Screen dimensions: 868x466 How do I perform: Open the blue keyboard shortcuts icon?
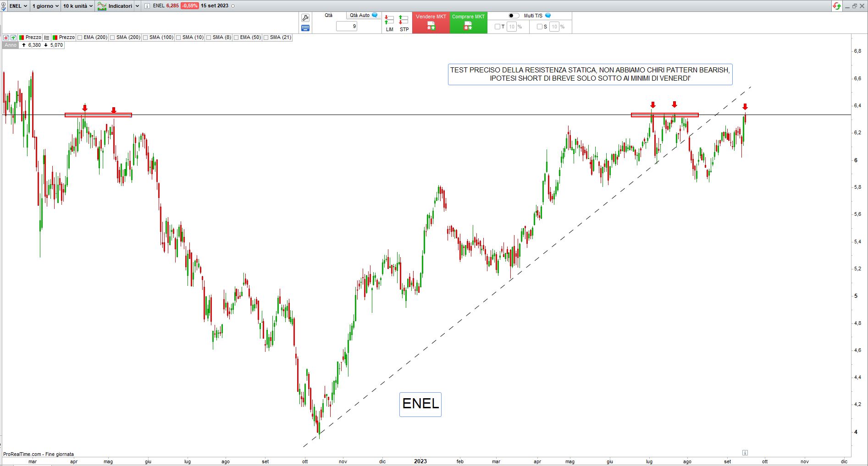click(x=305, y=28)
